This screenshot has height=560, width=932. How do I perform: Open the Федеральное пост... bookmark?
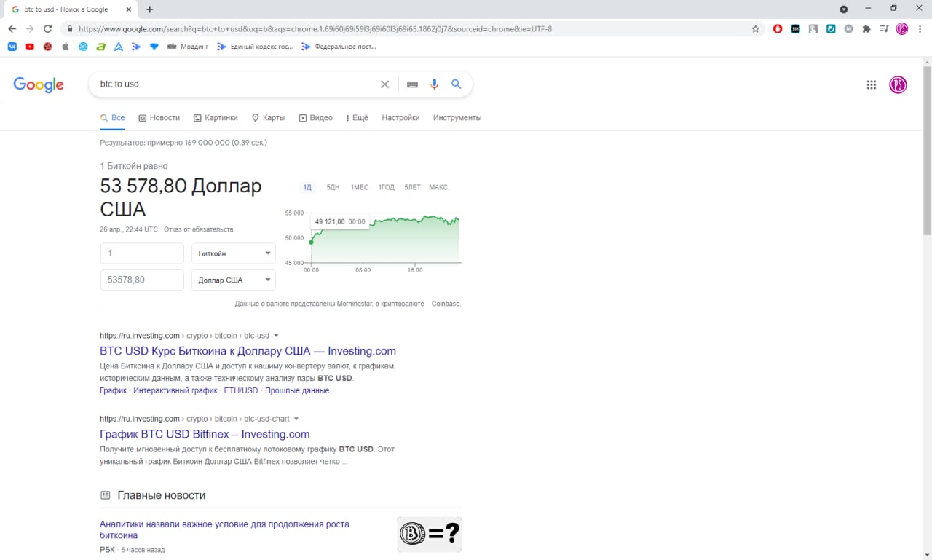(x=339, y=47)
